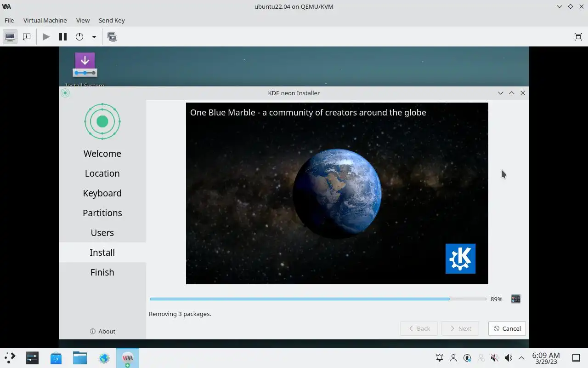Open the audio volume tray icon

(x=509, y=358)
